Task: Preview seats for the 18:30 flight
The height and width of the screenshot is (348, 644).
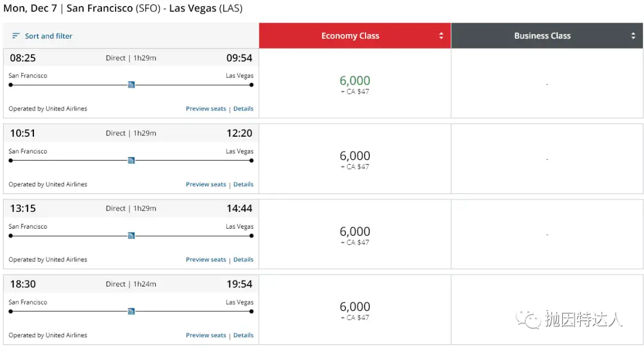Action: click(206, 335)
